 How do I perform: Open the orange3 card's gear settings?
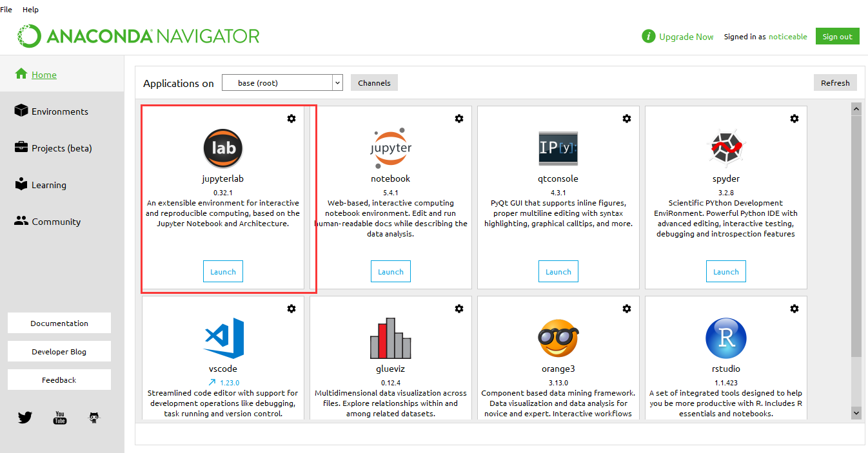point(627,309)
